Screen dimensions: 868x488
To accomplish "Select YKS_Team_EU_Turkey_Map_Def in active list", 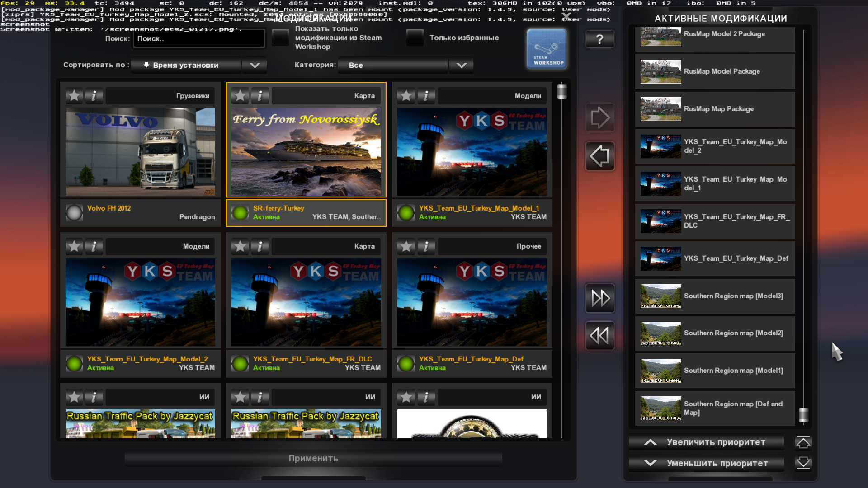I will coord(715,259).
